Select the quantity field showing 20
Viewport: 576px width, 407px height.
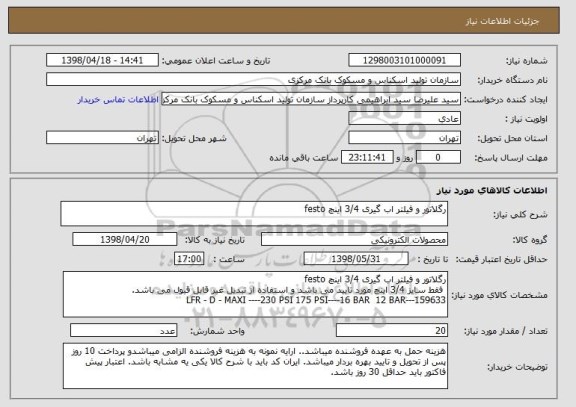(392, 331)
